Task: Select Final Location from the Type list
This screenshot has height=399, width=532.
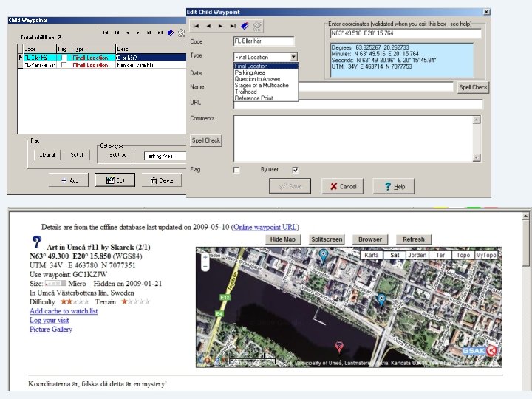Action: coord(266,66)
